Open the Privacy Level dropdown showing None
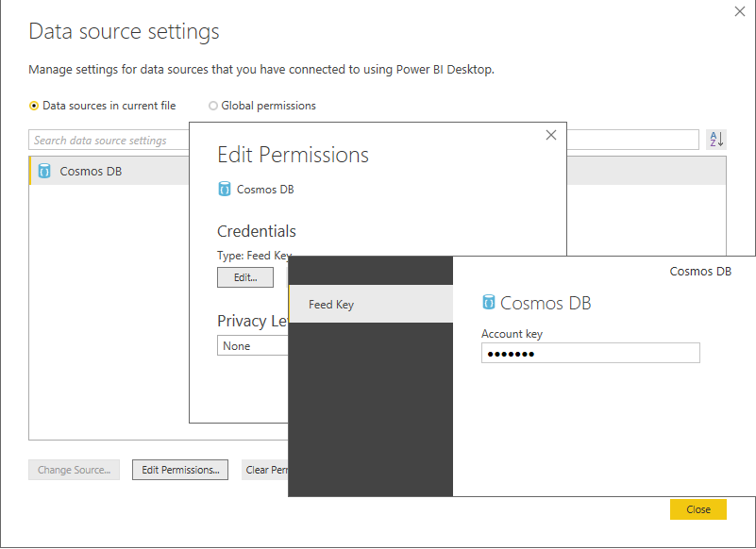 tap(253, 345)
